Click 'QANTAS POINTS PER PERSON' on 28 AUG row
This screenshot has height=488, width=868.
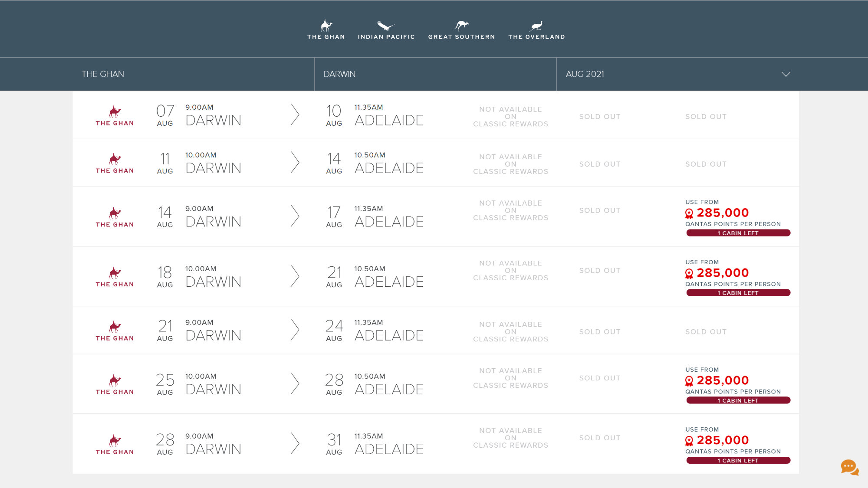733,452
